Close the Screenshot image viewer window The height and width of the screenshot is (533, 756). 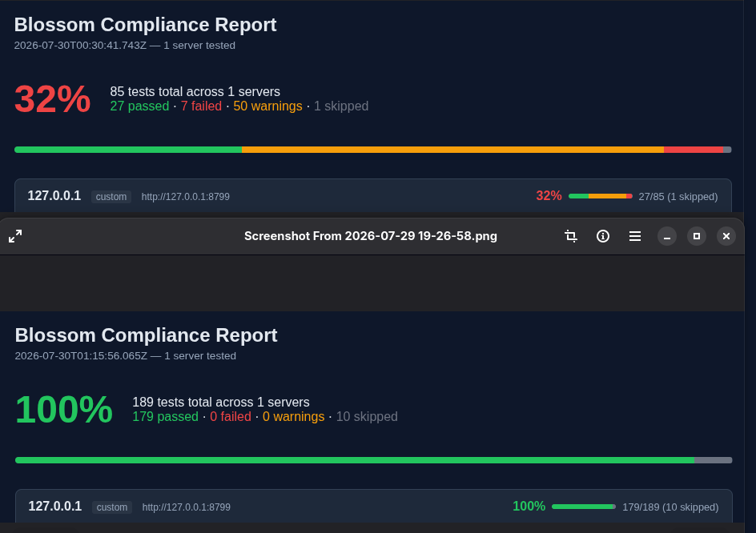(x=726, y=236)
